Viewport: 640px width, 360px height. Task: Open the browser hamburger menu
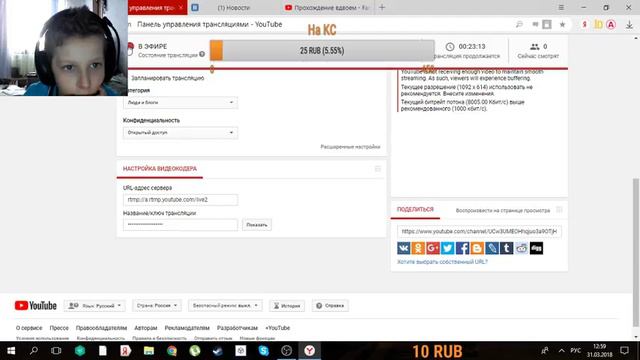click(x=561, y=7)
